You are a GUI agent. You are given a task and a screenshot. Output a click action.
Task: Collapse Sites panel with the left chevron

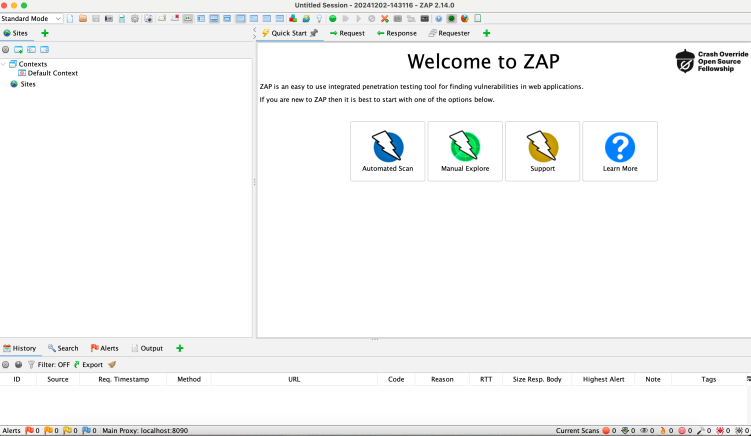[254, 30]
